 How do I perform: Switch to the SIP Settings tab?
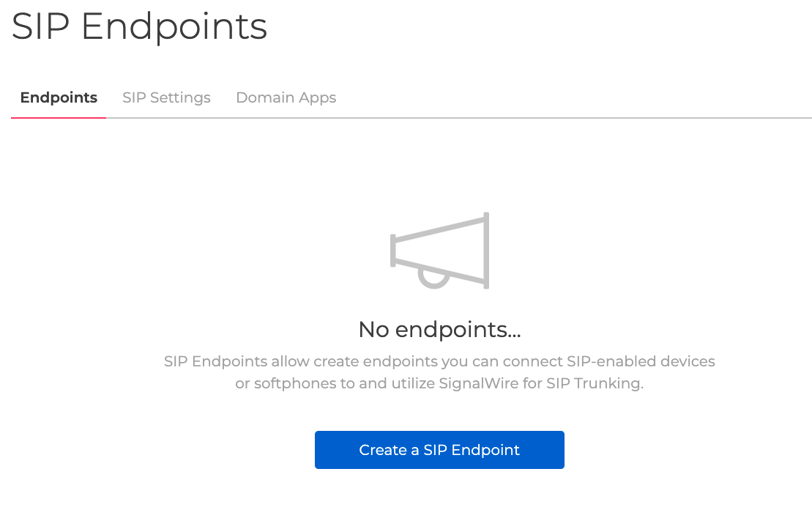pyautogui.click(x=166, y=97)
